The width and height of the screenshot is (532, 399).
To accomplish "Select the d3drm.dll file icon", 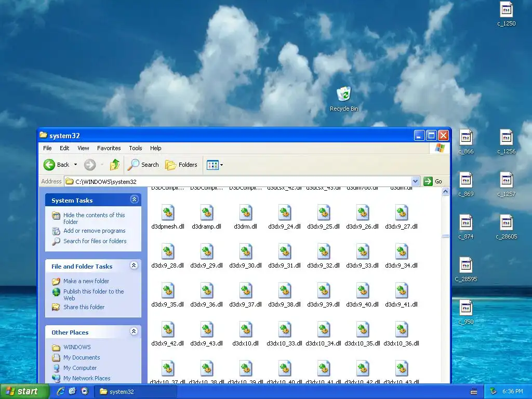I will (246, 212).
